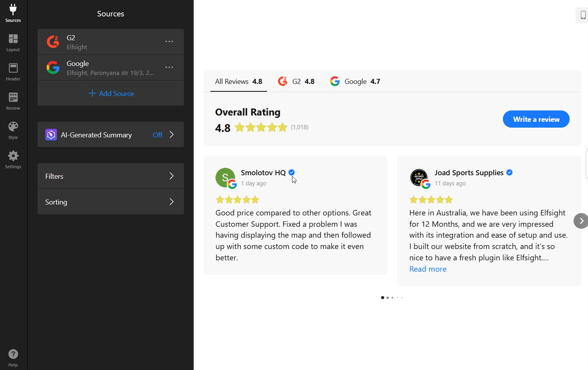
Task: Open options menu for Google source
Action: click(x=169, y=67)
